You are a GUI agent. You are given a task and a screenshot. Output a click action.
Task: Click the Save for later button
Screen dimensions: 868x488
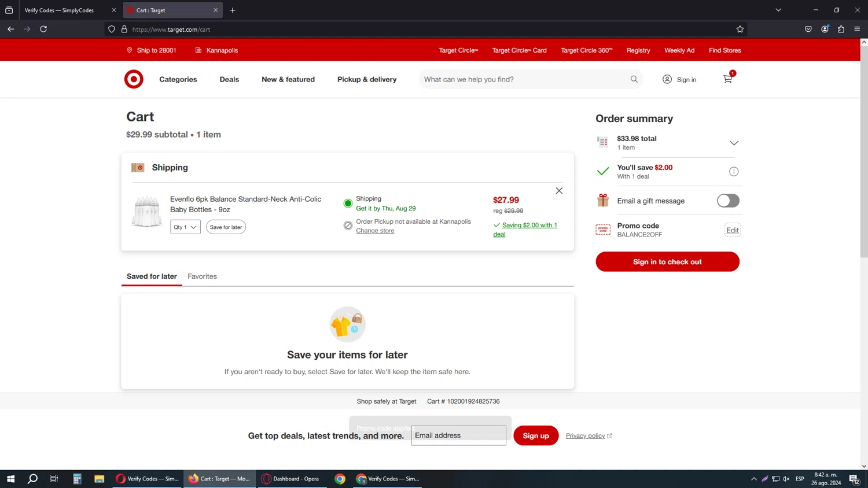coord(226,227)
